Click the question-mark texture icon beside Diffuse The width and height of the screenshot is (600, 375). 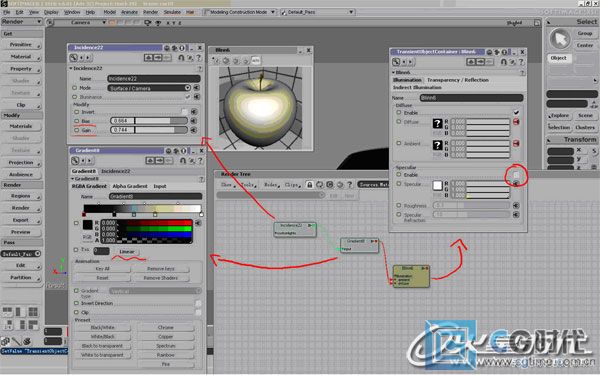coord(437,123)
